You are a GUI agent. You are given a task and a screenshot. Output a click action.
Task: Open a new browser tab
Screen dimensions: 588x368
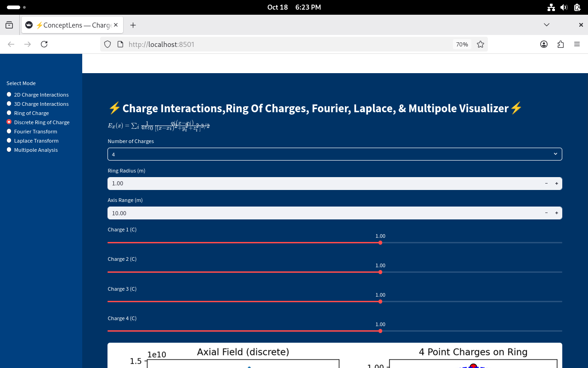(133, 25)
